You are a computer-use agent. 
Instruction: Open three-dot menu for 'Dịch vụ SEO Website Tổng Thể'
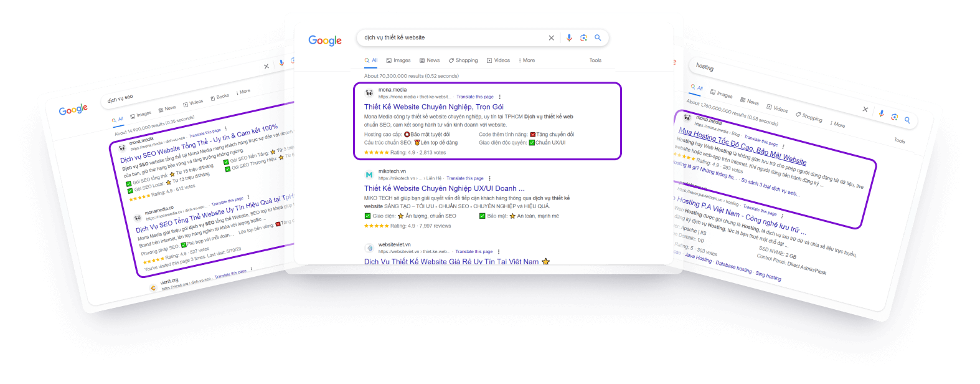click(x=226, y=129)
